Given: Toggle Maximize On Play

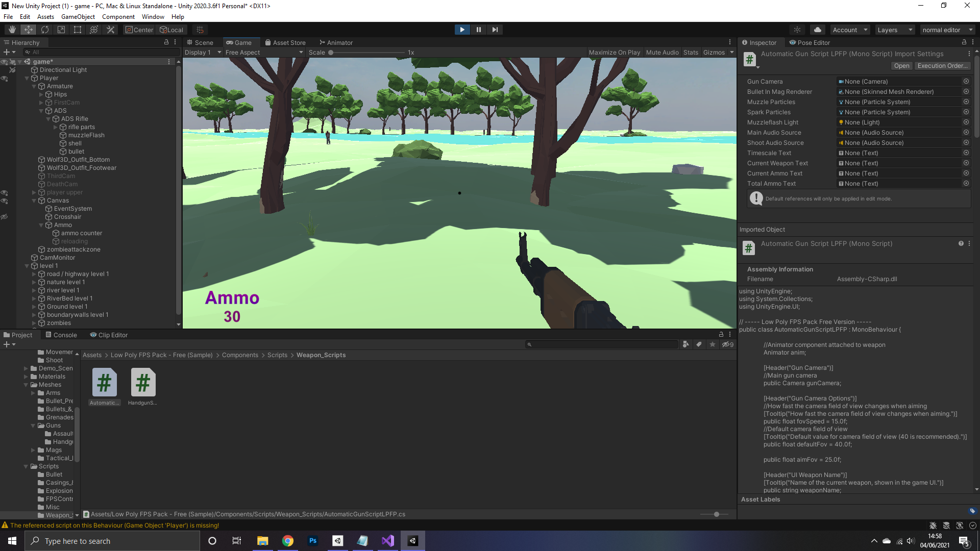Looking at the screenshot, I should pos(615,52).
